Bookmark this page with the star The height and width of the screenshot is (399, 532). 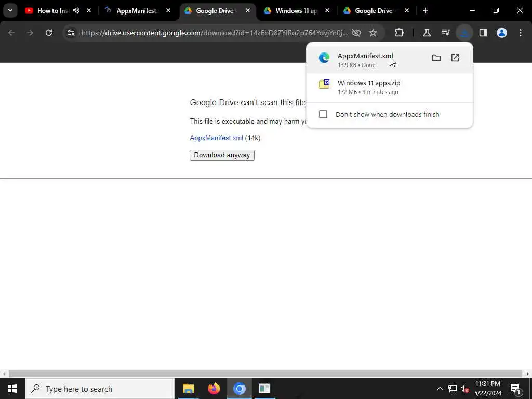click(373, 33)
